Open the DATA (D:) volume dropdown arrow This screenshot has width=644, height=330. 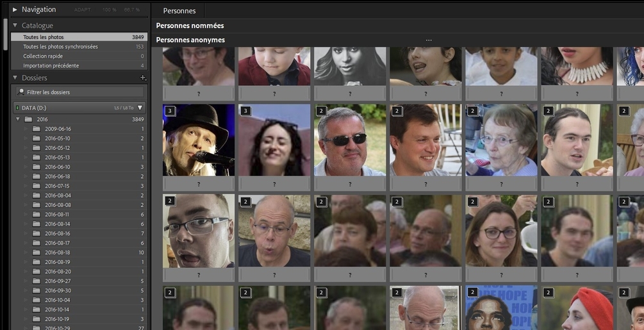click(x=140, y=108)
